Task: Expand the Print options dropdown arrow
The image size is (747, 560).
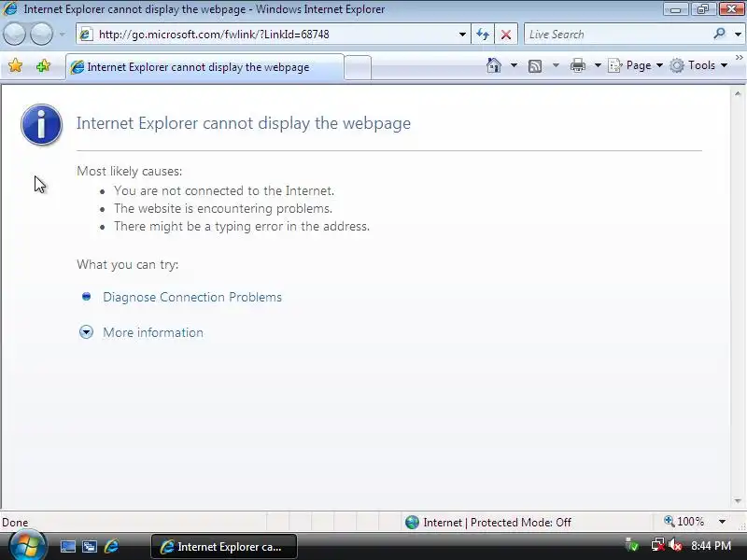Action: point(598,65)
